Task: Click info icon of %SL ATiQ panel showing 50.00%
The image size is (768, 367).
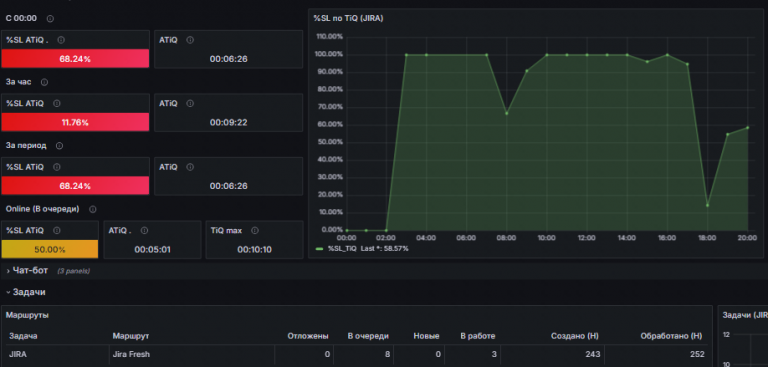Action: (x=56, y=230)
